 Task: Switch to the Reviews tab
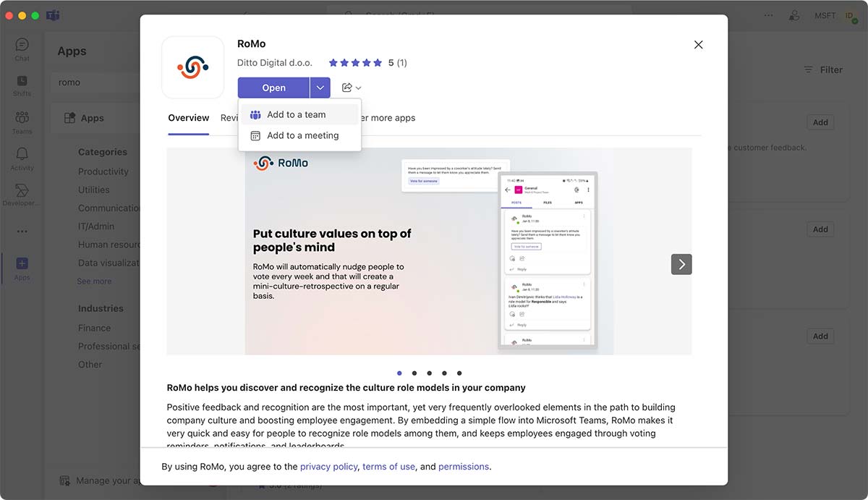click(229, 118)
